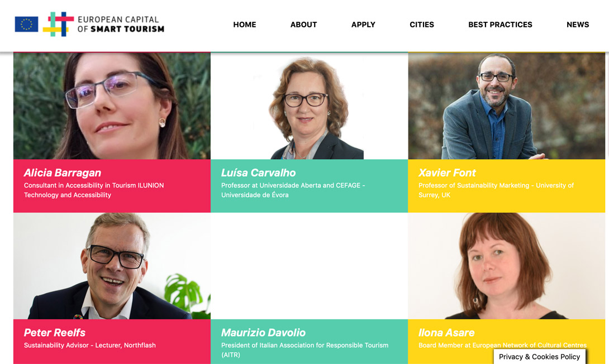Click the empty Maurizio Davolio image area
Viewport: 609px width, 364px height.
pyautogui.click(x=309, y=266)
